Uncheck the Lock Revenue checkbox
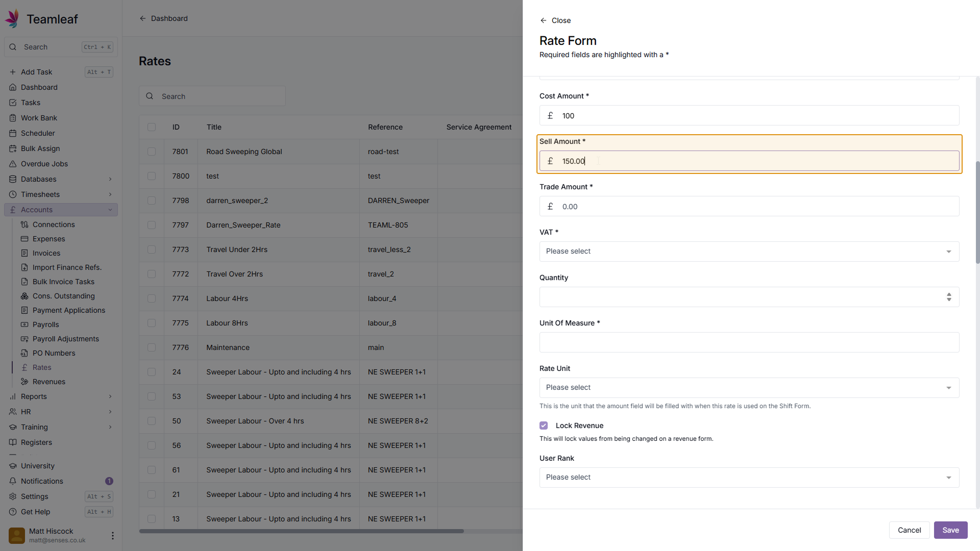The image size is (980, 551). (544, 425)
